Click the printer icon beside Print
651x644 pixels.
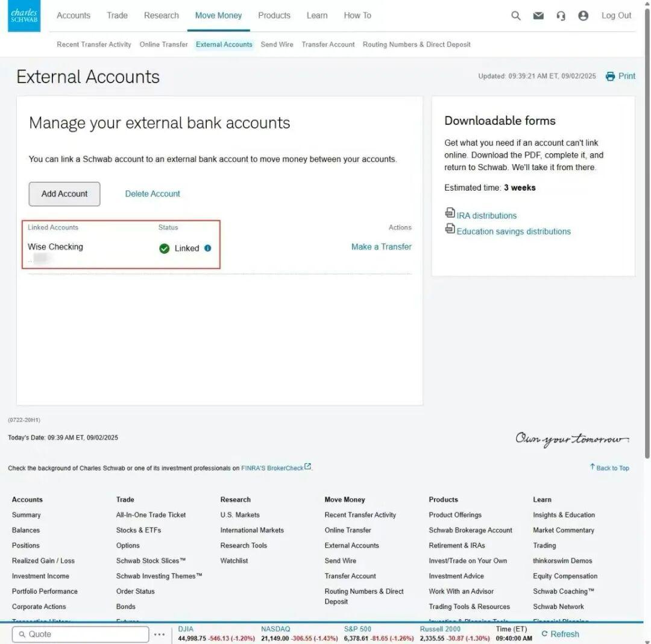(x=610, y=76)
